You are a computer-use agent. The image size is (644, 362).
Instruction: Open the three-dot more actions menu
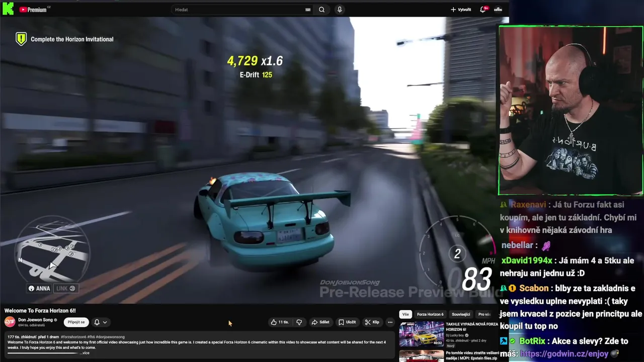tap(390, 322)
